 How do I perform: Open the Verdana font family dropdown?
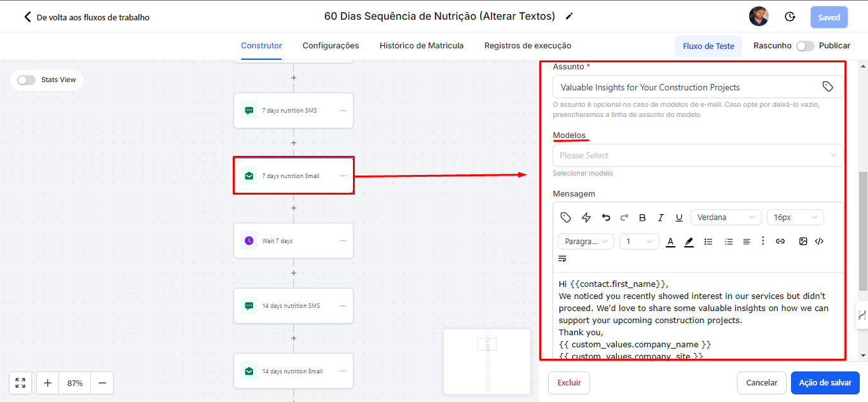[x=726, y=218]
